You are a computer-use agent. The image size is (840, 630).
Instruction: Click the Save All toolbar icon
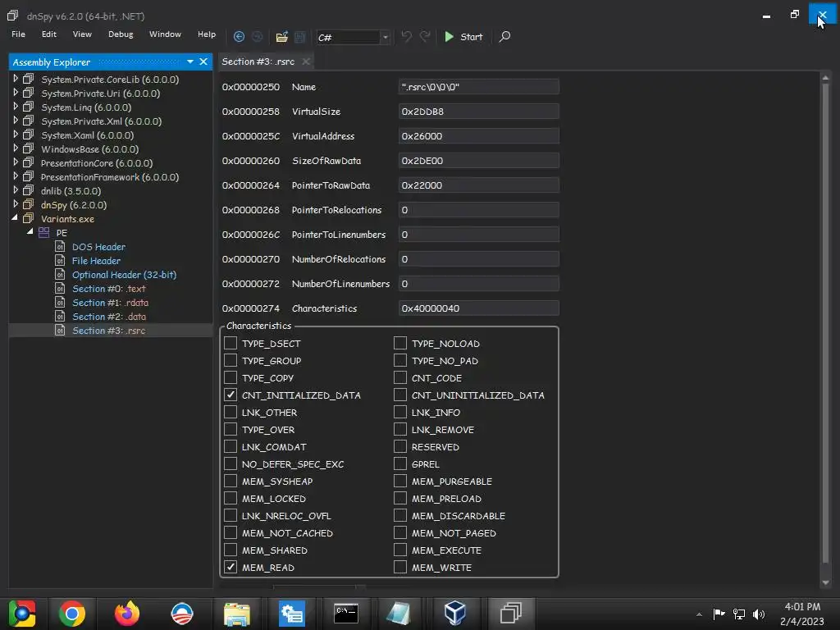click(300, 37)
